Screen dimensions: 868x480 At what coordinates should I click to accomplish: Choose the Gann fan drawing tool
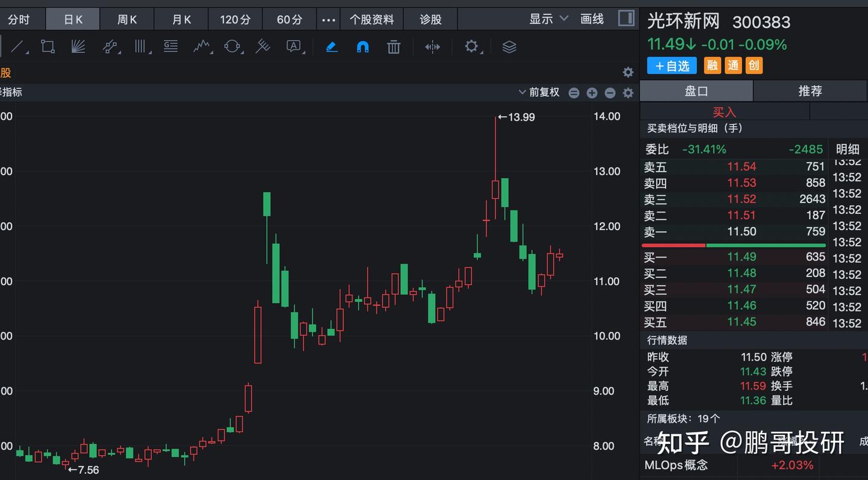pos(78,46)
